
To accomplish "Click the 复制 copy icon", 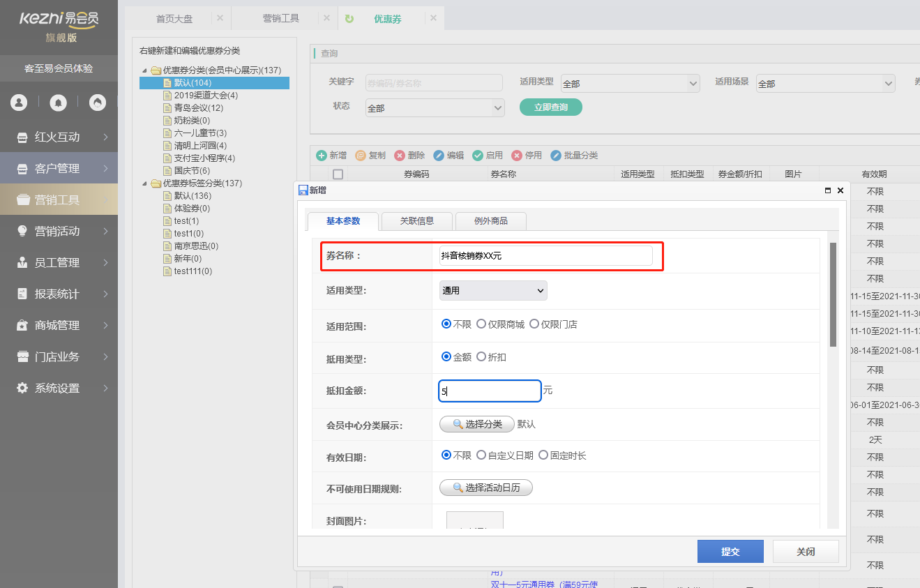I will [361, 156].
